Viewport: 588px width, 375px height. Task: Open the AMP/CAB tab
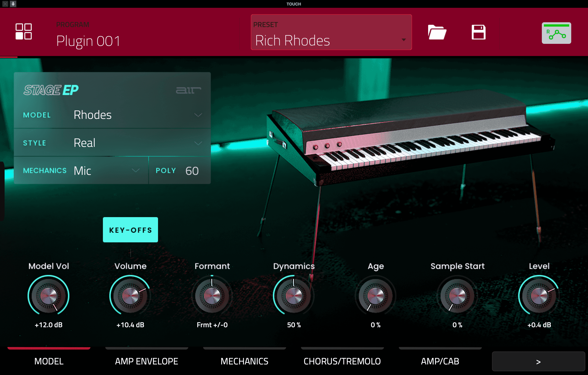[x=440, y=361]
